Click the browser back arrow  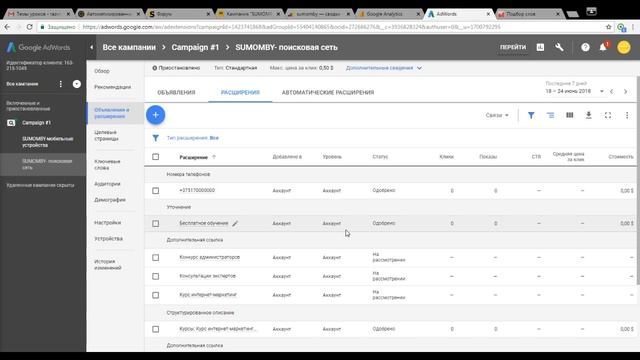[x=7, y=27]
